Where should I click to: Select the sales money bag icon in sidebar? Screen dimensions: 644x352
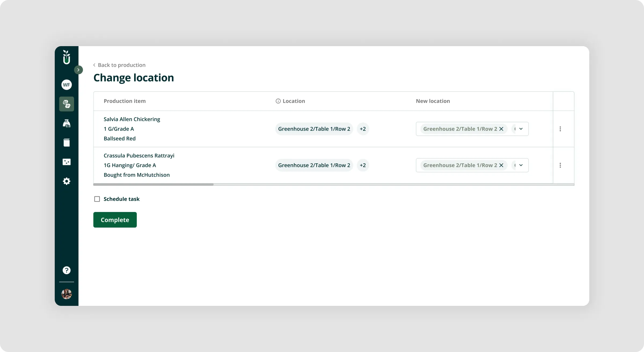pos(67,123)
